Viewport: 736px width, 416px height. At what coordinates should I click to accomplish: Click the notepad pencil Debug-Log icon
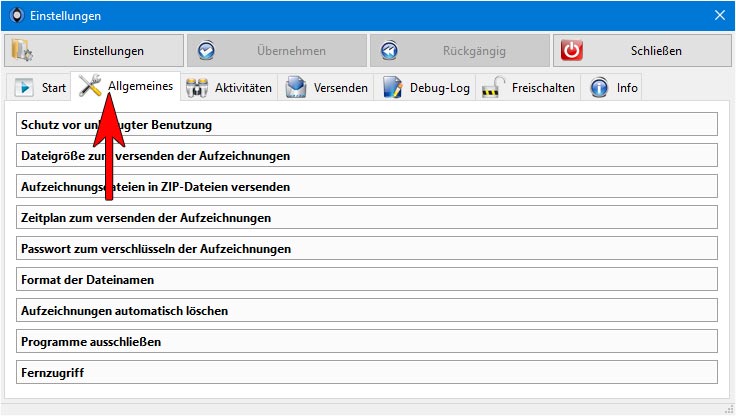coord(392,87)
